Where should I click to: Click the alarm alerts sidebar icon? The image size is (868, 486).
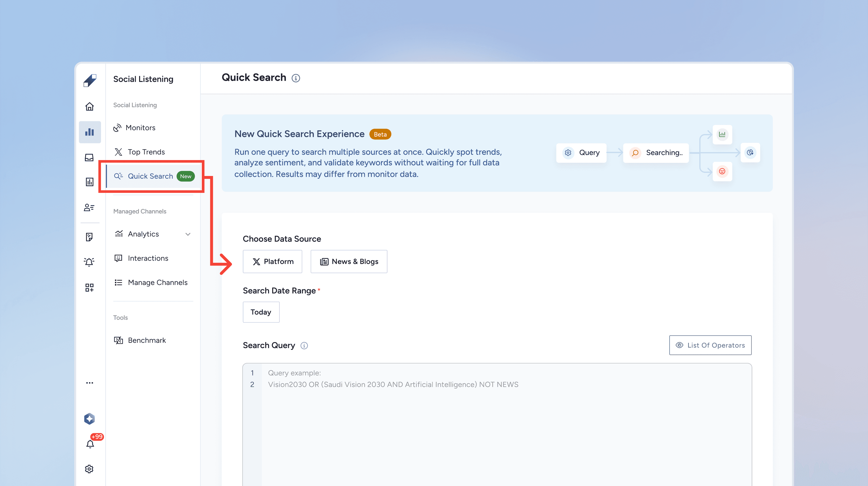coord(89,262)
